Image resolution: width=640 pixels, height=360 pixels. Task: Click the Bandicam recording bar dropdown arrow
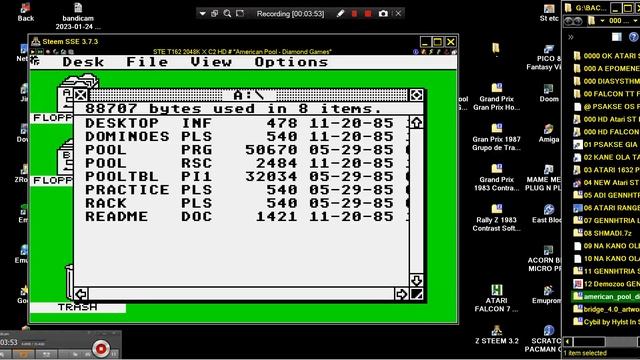click(202, 13)
